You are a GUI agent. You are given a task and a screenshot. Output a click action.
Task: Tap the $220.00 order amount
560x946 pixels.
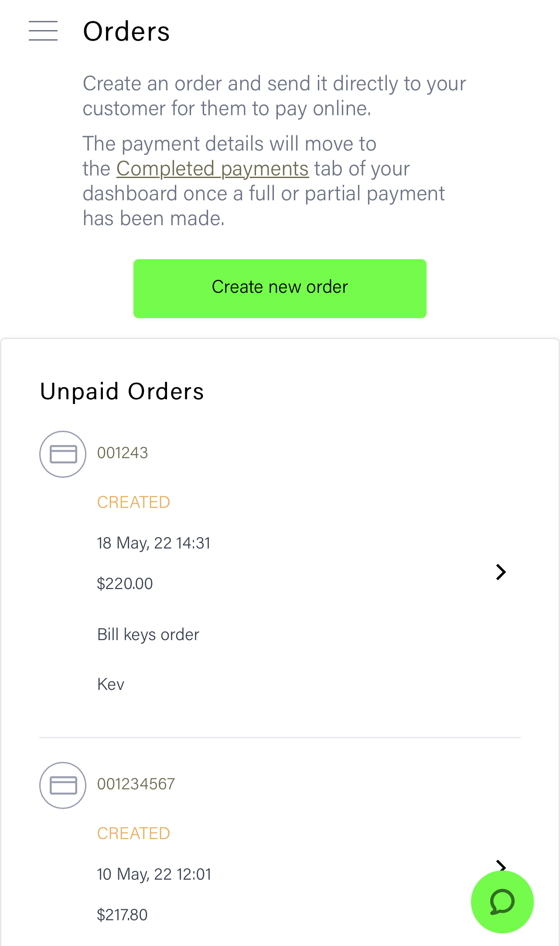pos(125,584)
